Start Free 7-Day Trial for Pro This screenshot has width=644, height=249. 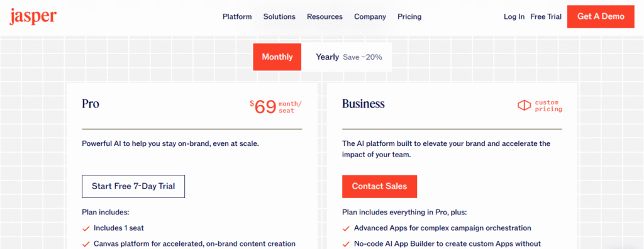[133, 187]
